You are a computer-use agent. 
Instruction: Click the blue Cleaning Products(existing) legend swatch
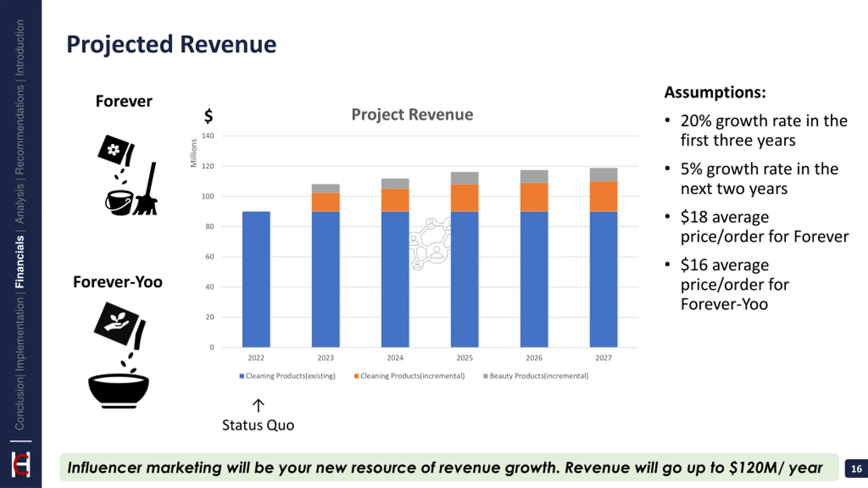tap(242, 376)
